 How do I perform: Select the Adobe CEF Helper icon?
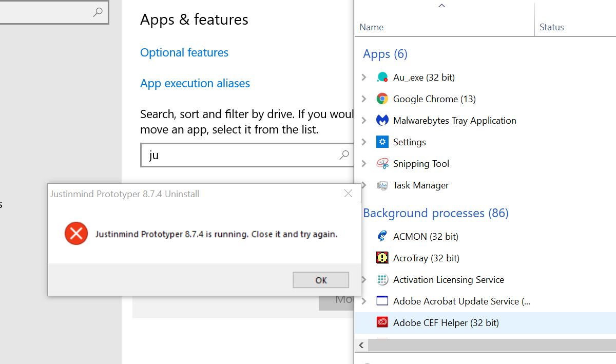382,323
